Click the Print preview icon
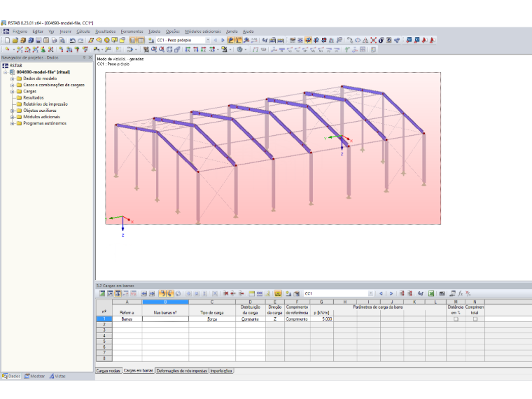 [x=62, y=40]
